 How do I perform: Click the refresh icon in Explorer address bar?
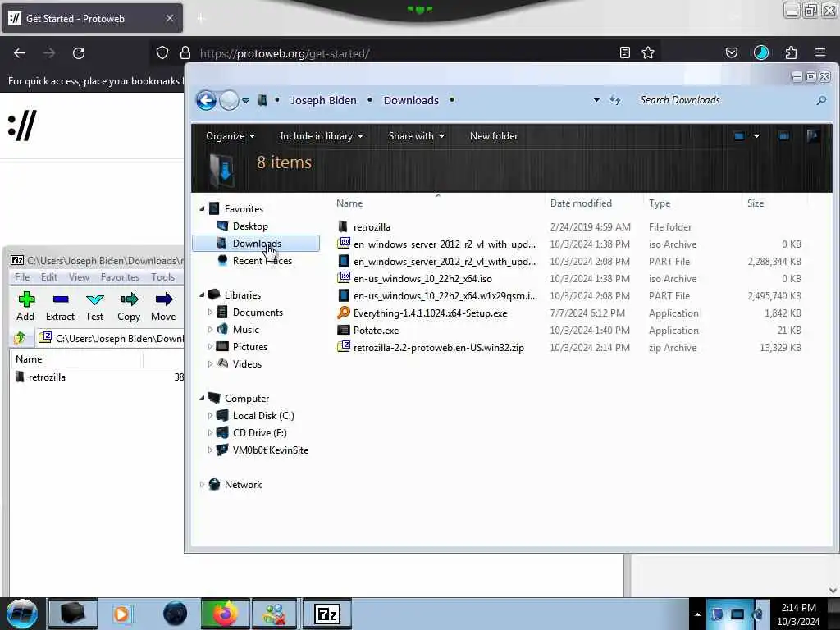[x=615, y=100]
